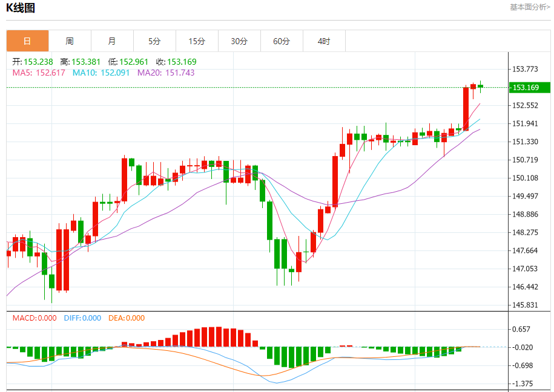This screenshot has height=392, width=554.
Task: Click the MA10: 152.091 label
Action: click(101, 73)
